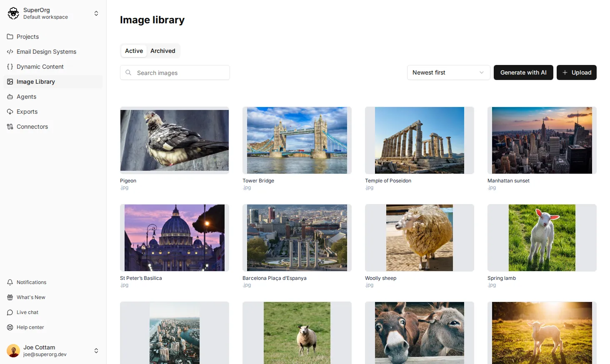The width and height of the screenshot is (610, 364).
Task: Click the SuperOrg sheep logo icon
Action: 13,13
